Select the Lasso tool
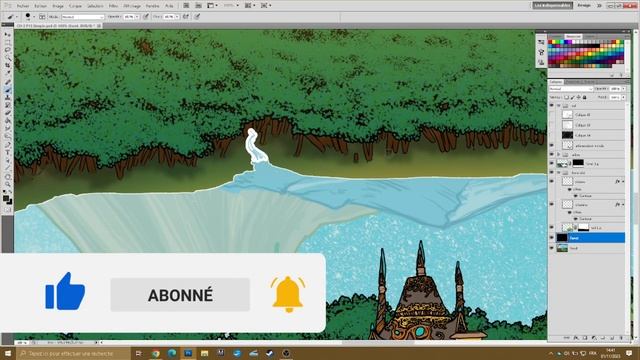The width and height of the screenshot is (640, 360). pyautogui.click(x=8, y=50)
